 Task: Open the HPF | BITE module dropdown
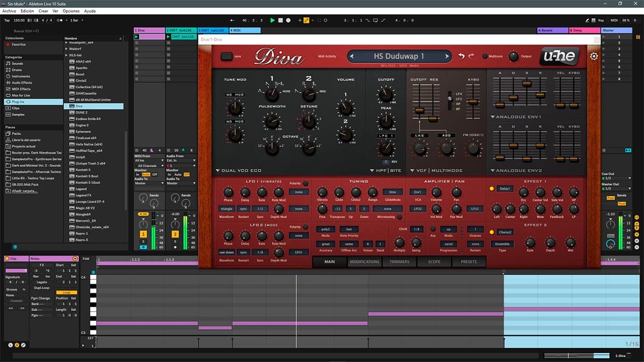point(385,171)
